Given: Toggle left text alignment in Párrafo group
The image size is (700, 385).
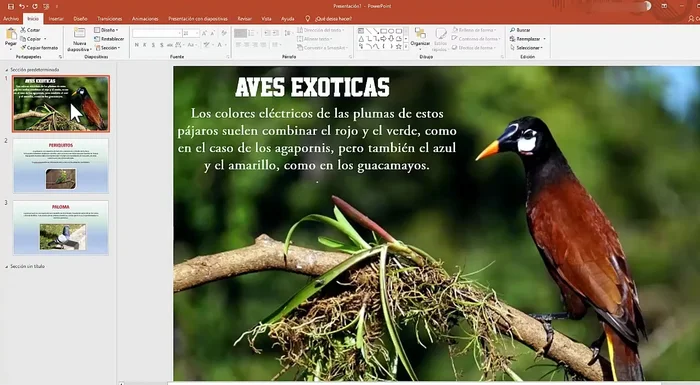Looking at the screenshot, I should coord(238,45).
